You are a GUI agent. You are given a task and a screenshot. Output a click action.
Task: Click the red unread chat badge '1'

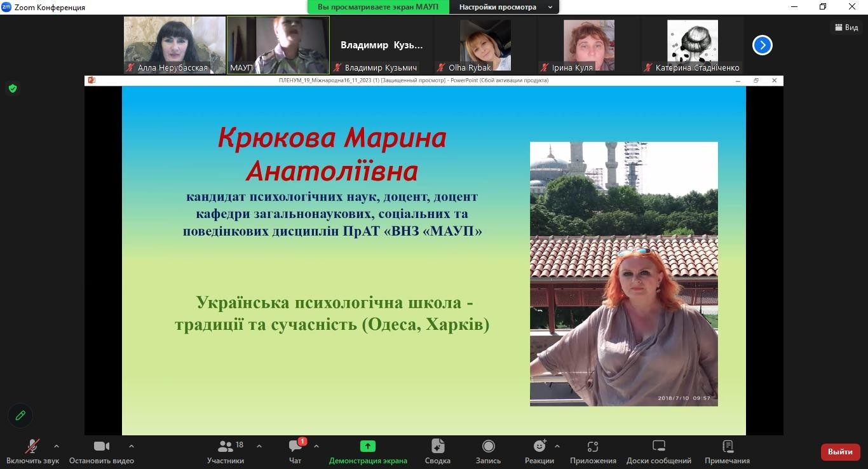click(x=302, y=441)
